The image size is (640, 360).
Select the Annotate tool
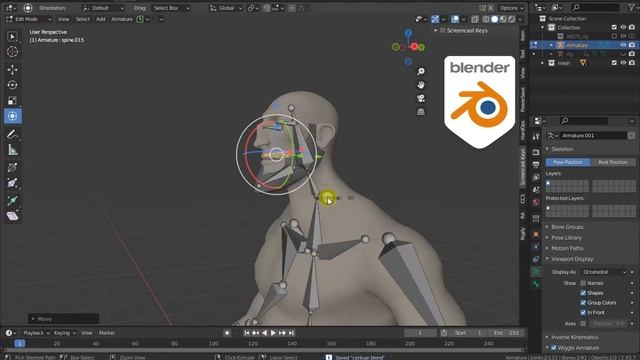(12, 135)
